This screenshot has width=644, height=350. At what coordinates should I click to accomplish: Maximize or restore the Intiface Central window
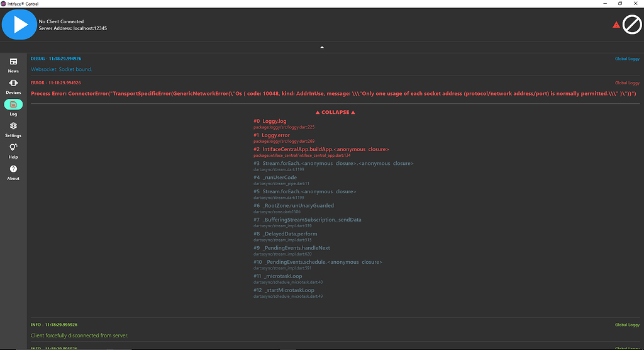pos(619,4)
